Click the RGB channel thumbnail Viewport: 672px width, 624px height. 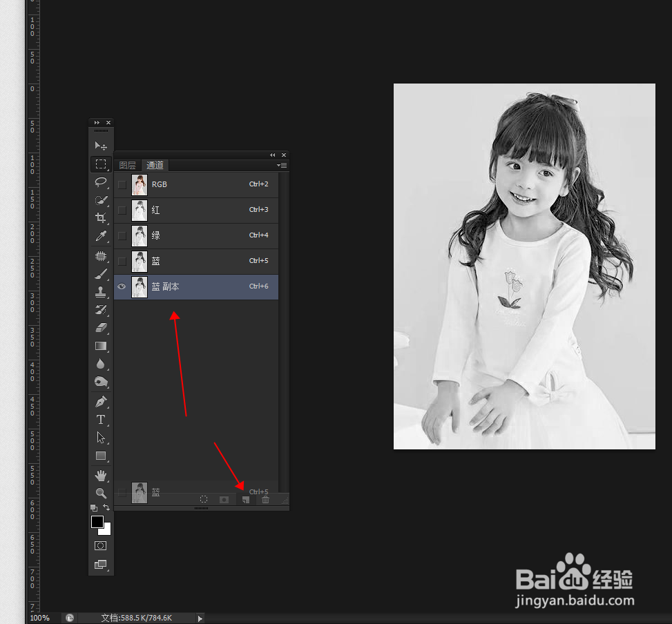tap(140, 184)
